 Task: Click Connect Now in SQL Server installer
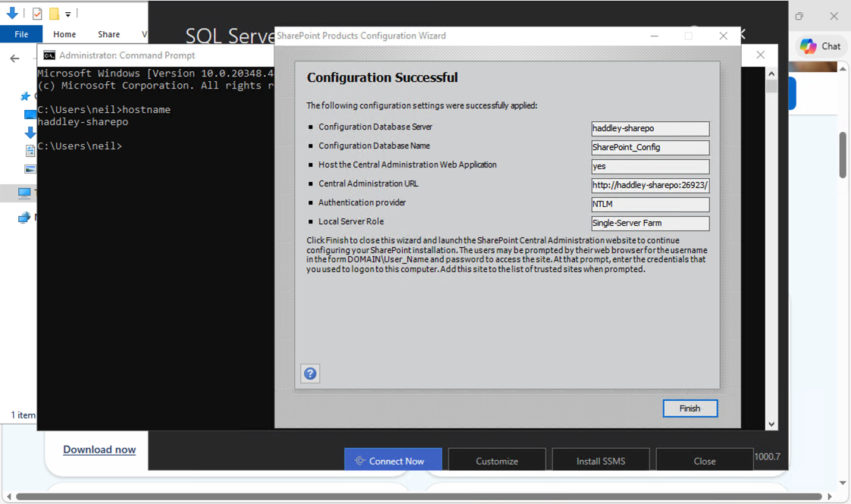pos(393,461)
